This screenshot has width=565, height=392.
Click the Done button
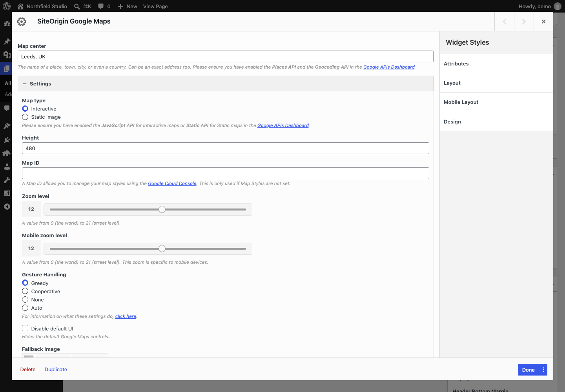(x=529, y=370)
